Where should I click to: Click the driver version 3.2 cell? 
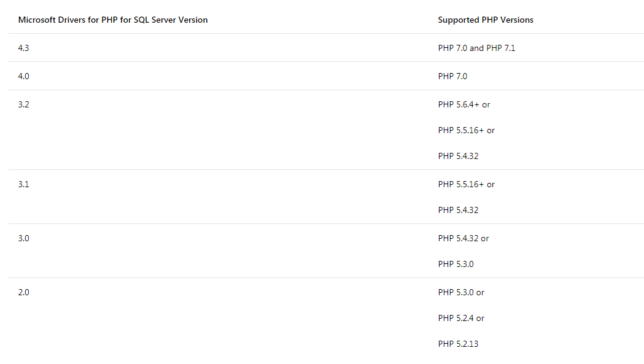coord(24,104)
